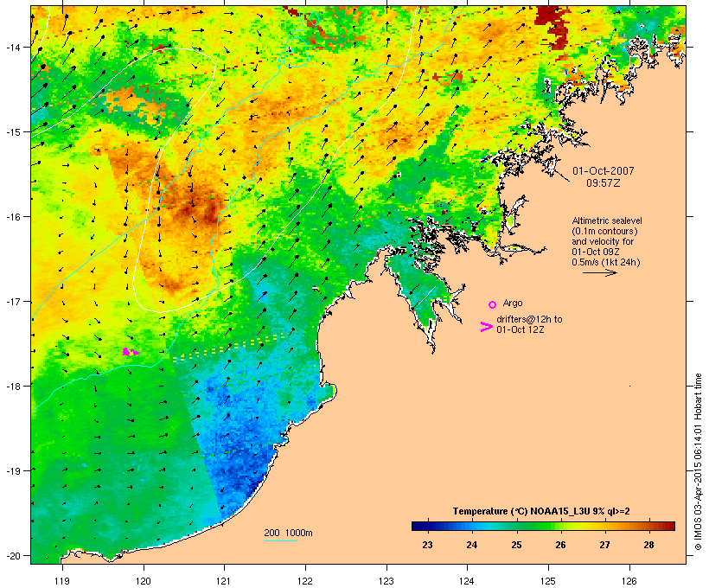This screenshot has height=588, width=709.
Task: Click the latitude axis label -20
Action: pyautogui.click(x=12, y=555)
